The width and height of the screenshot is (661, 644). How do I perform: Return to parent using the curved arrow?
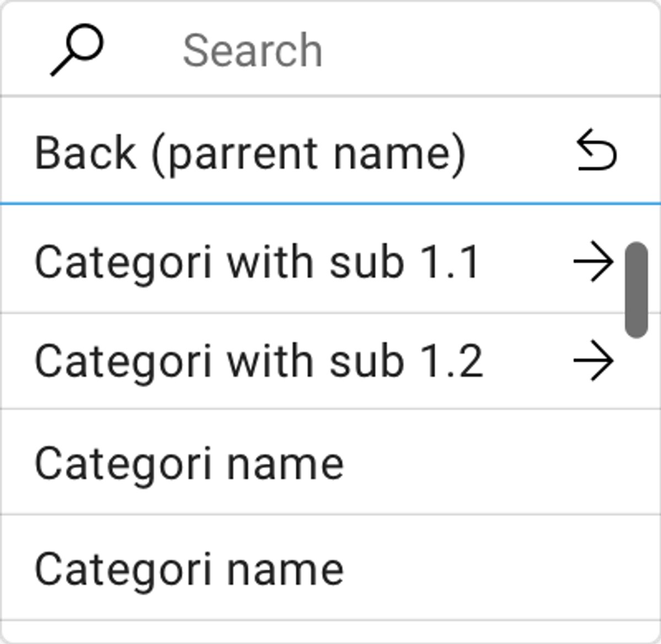tap(597, 151)
